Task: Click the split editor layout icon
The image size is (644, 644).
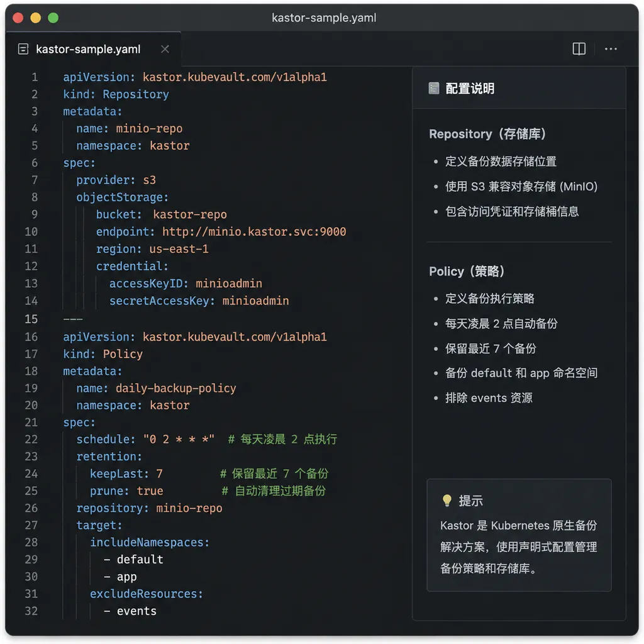Action: tap(579, 49)
